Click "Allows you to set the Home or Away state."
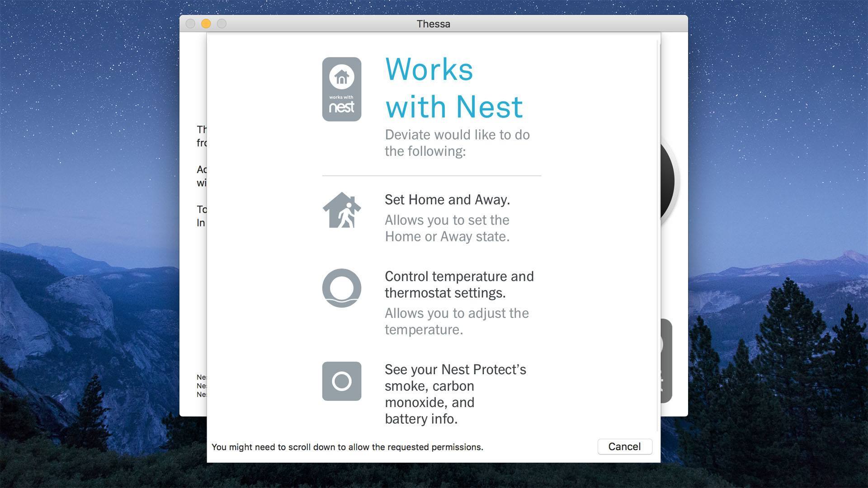 click(x=447, y=228)
